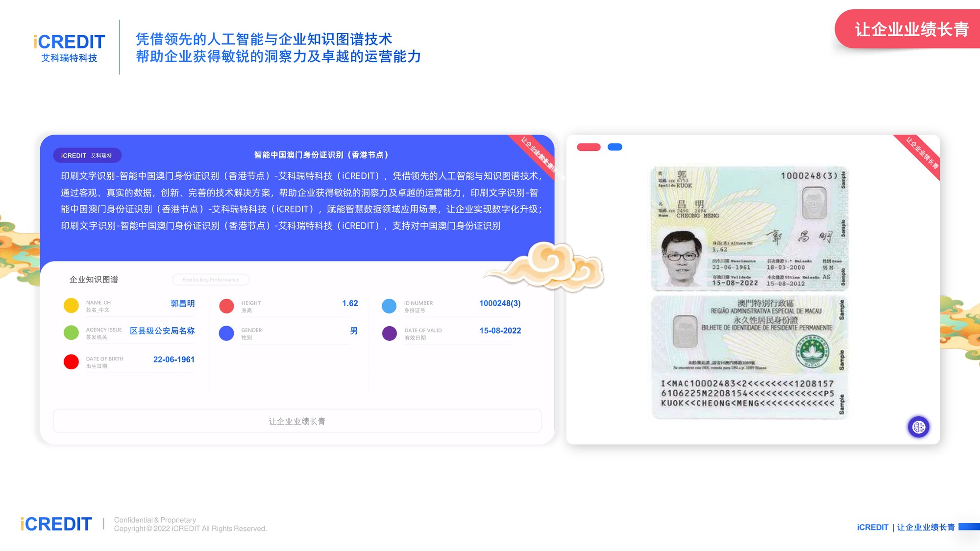Image resolution: width=980 pixels, height=551 pixels.
Task: Click the iCREDIT 艾科瑞特 pill badge
Action: pos(87,155)
